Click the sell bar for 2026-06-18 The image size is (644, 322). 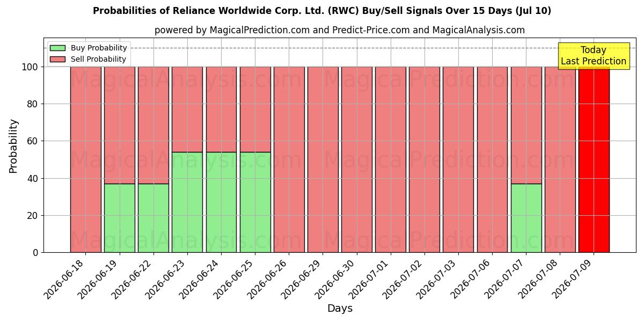point(86,159)
